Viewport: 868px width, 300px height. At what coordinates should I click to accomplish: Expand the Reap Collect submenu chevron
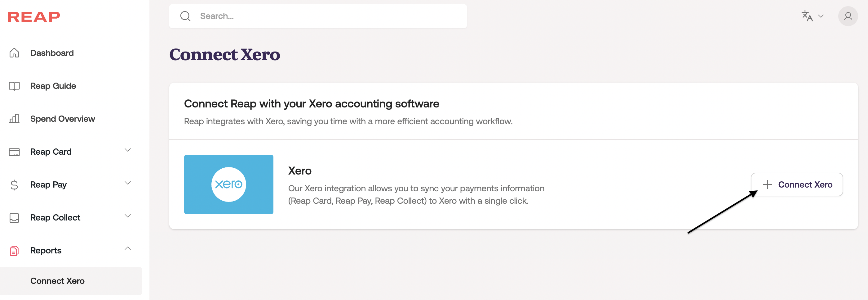128,216
